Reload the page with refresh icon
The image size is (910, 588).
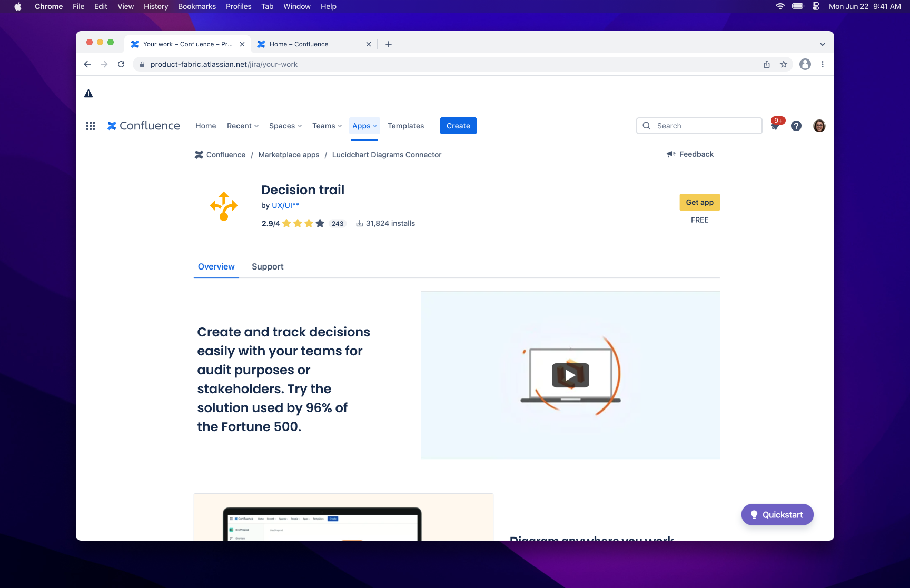[121, 64]
